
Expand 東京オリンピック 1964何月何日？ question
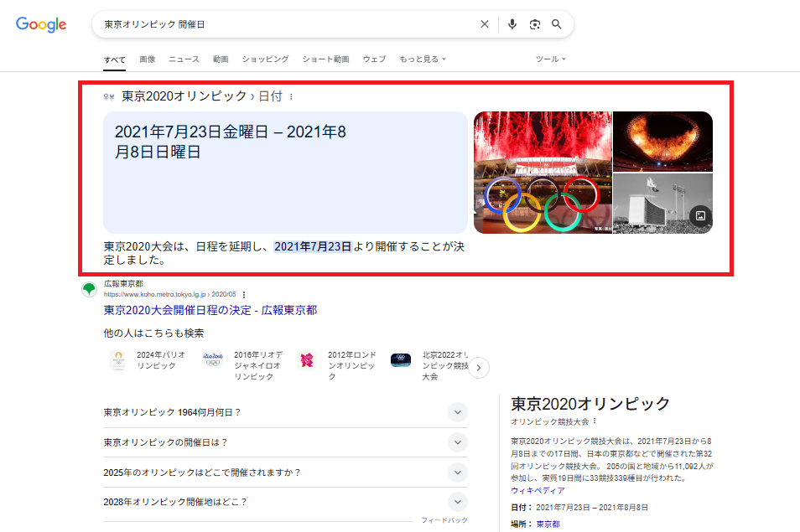pos(285,412)
